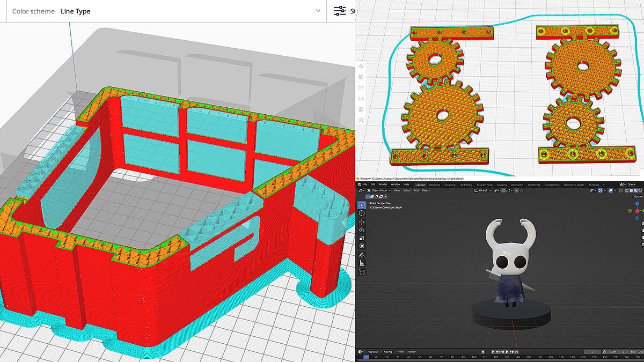Image resolution: width=644 pixels, height=362 pixels.
Task: Select the Mirror tool in Cura's side toolbar
Action: (361, 98)
